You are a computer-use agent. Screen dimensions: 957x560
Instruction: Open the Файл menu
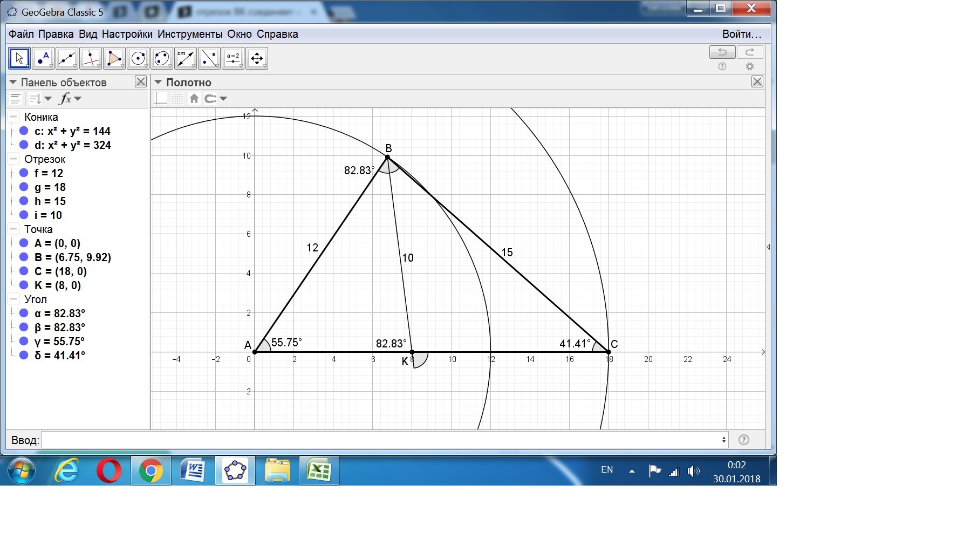[21, 34]
